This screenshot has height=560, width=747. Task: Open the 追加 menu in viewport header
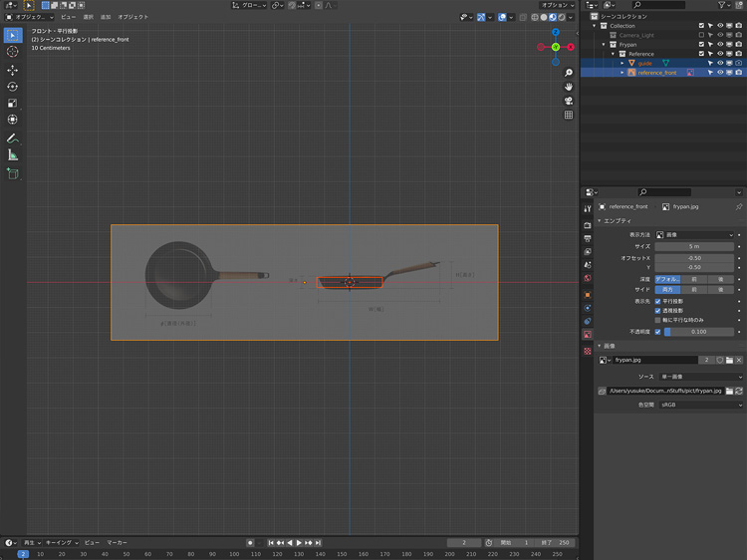tap(106, 17)
